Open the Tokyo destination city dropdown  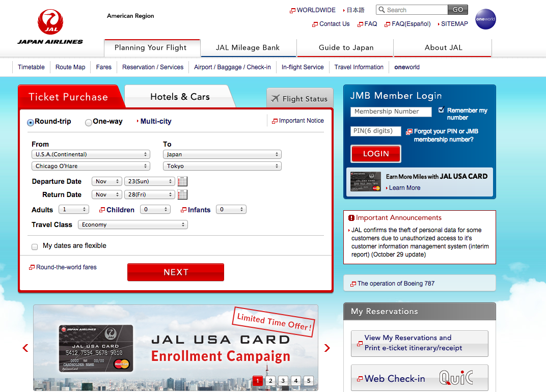[x=222, y=166]
